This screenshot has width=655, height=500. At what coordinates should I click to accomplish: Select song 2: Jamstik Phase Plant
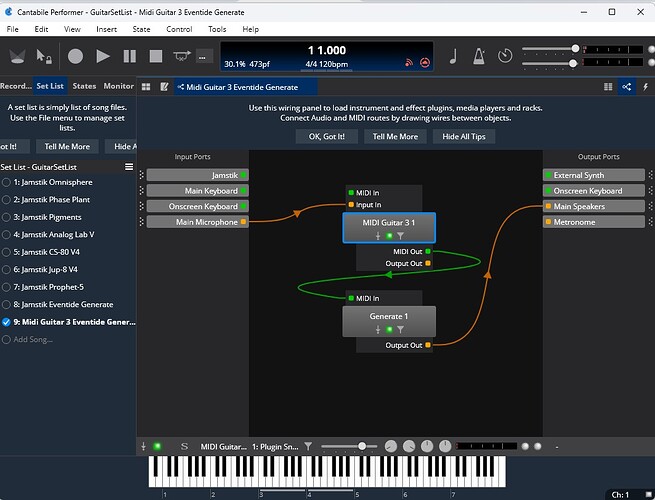click(68, 200)
